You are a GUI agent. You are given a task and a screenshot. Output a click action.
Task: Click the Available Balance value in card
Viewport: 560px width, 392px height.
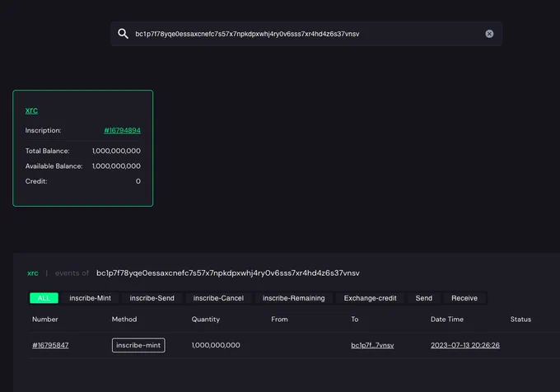coord(116,166)
